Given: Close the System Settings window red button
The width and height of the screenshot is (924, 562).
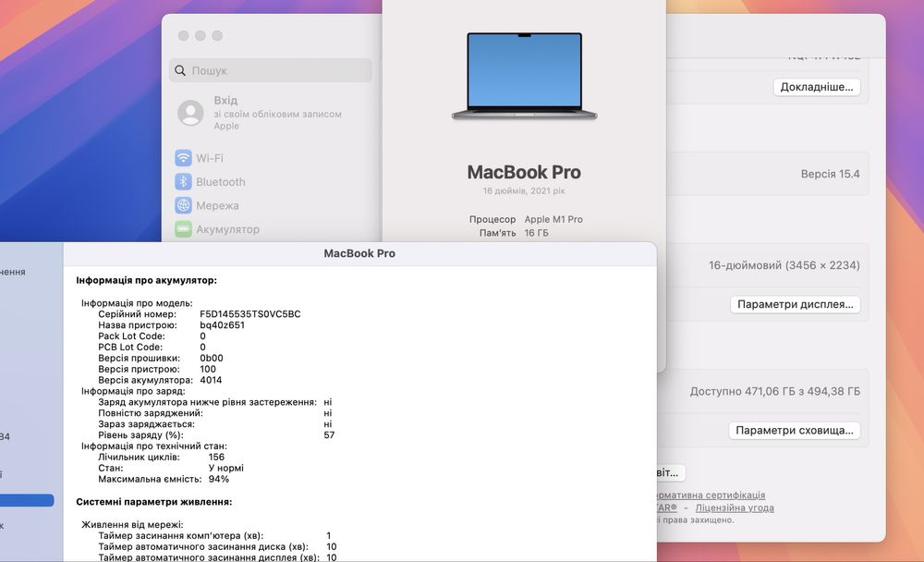Looking at the screenshot, I should click(x=183, y=36).
